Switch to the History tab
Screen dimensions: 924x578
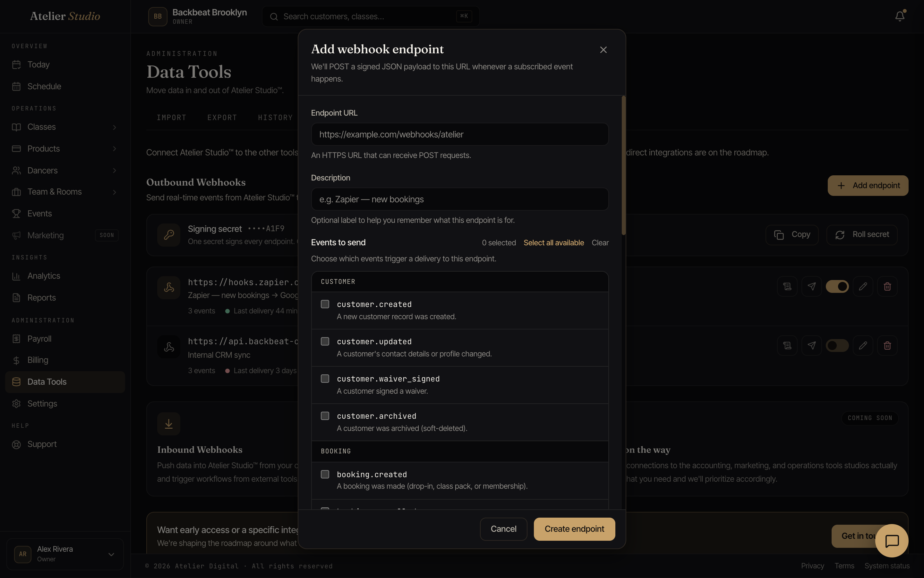(x=275, y=118)
